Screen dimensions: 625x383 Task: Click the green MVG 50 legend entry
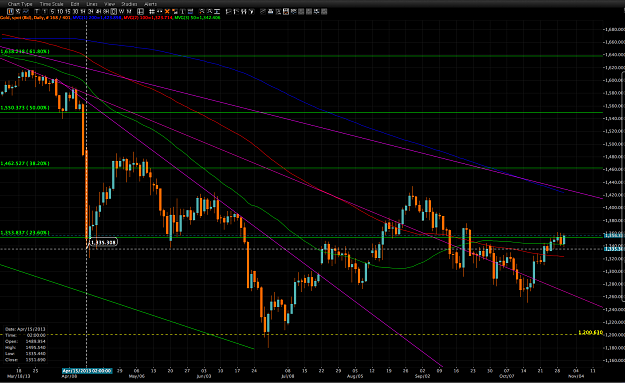[197, 18]
